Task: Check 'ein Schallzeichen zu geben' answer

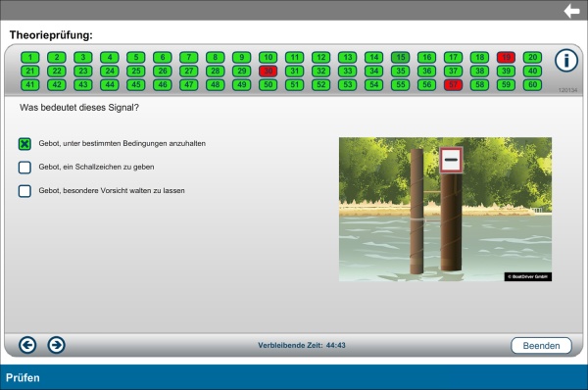Action: 24,168
